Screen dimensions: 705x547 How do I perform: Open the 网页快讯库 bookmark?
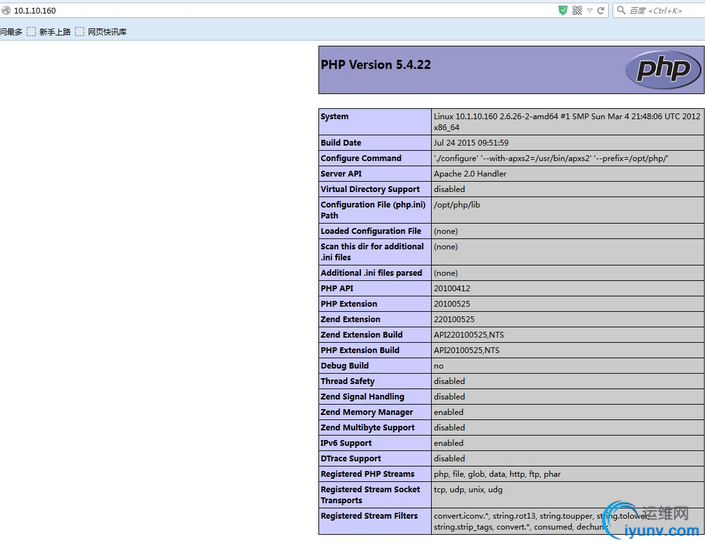pyautogui.click(x=101, y=32)
